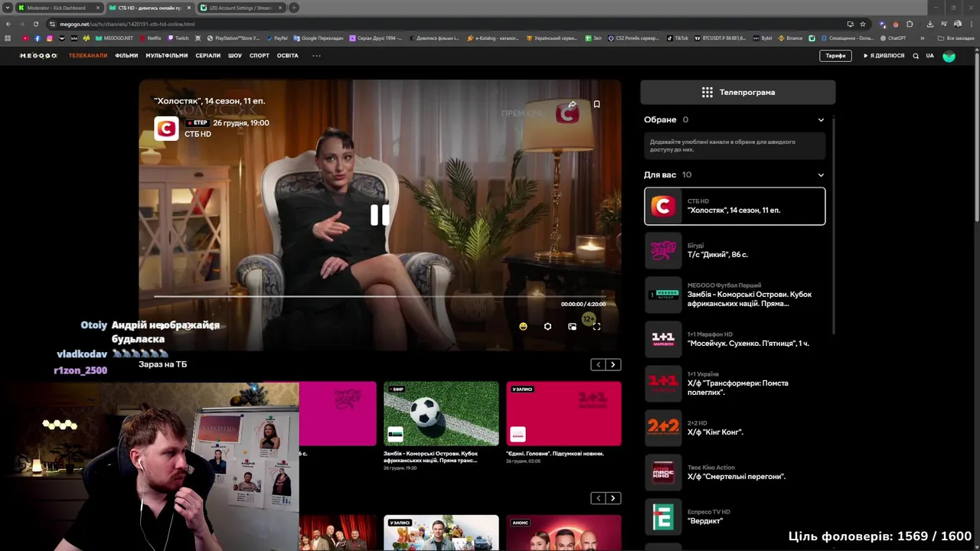Open the СПОРТ menu item
The width and height of the screenshot is (980, 551).
260,56
